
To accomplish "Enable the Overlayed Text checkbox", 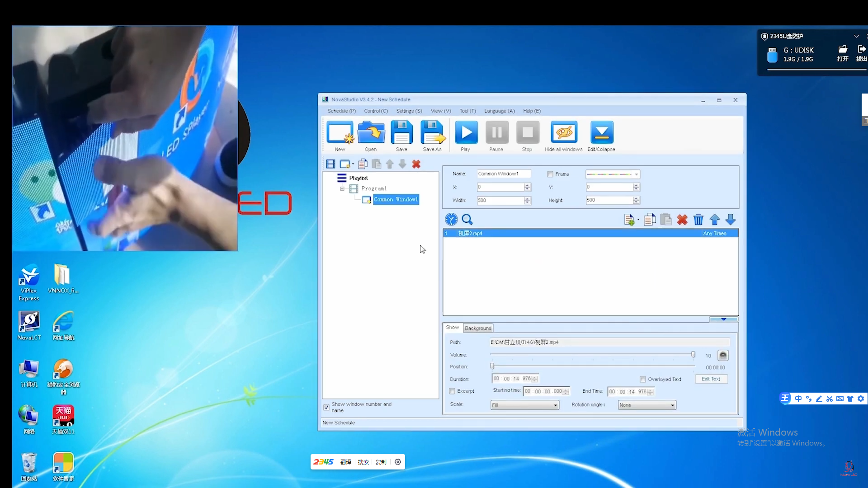I will tap(643, 380).
